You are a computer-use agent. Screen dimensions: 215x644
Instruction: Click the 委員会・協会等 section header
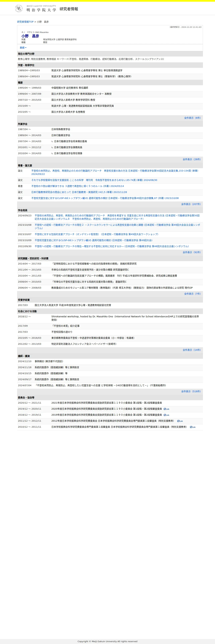(x=110, y=398)
